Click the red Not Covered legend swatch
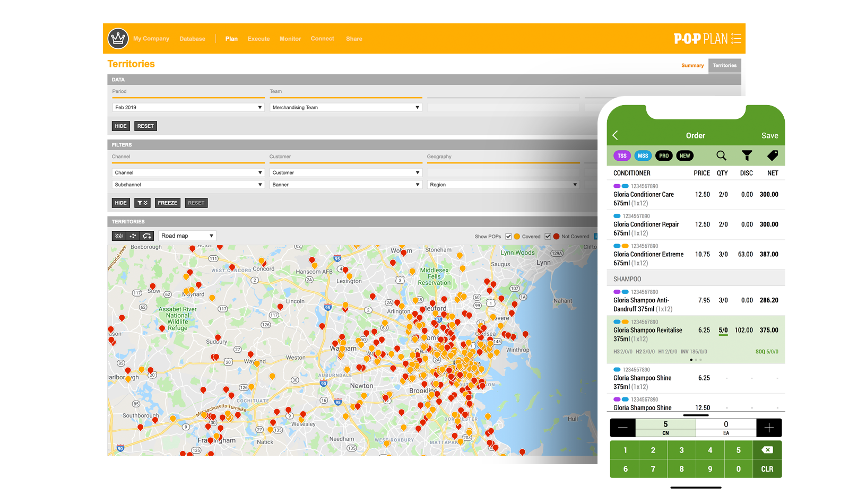The height and width of the screenshot is (504, 849). (556, 236)
